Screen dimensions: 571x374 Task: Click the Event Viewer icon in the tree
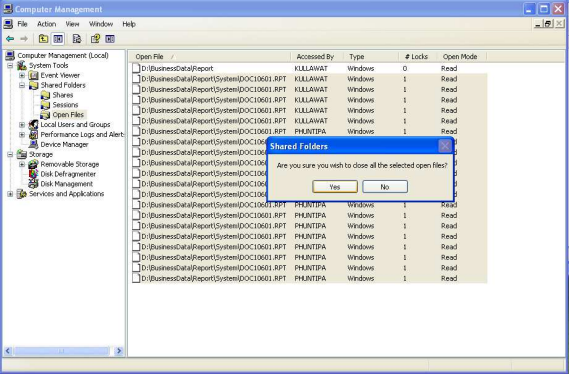34,75
